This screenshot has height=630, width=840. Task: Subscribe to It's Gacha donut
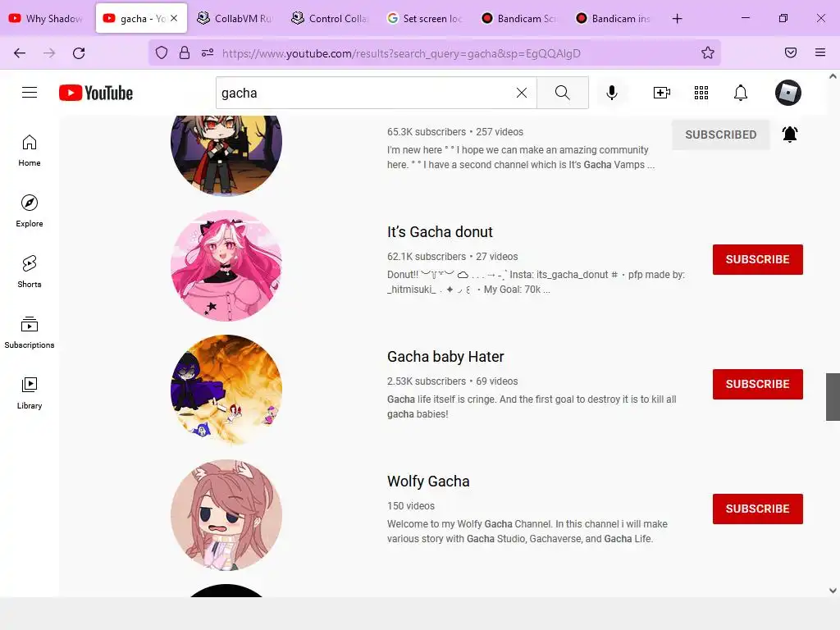pos(757,259)
